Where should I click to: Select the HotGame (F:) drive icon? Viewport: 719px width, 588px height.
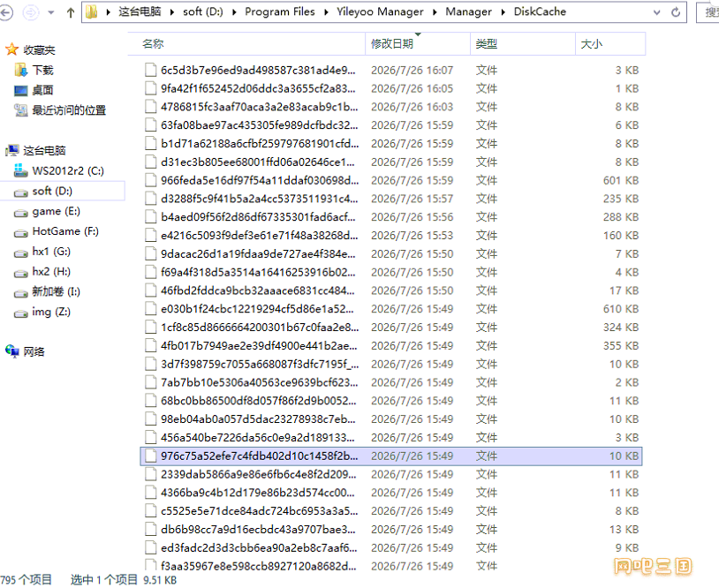[20, 232]
